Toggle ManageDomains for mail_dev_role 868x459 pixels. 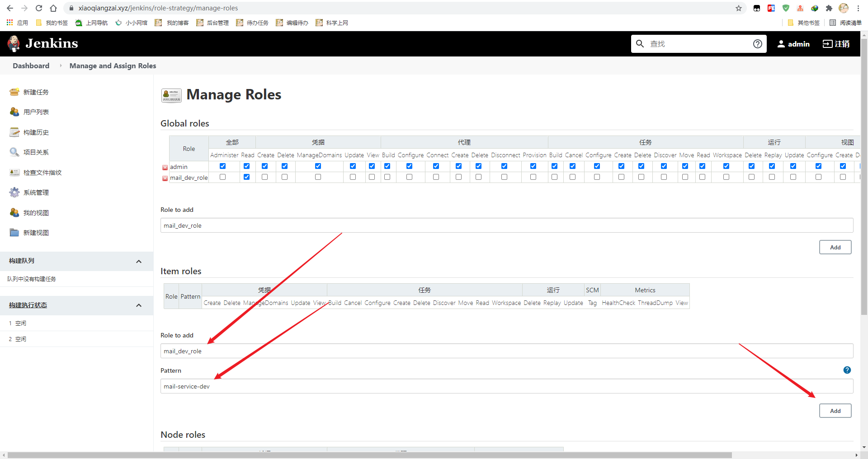tap(318, 177)
